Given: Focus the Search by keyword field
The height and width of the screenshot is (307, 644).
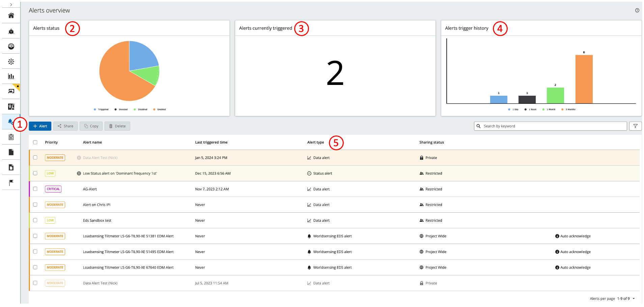Looking at the screenshot, I should click(x=551, y=126).
